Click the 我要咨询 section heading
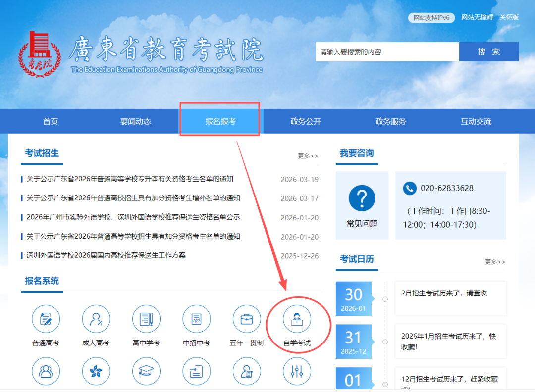 (x=357, y=153)
